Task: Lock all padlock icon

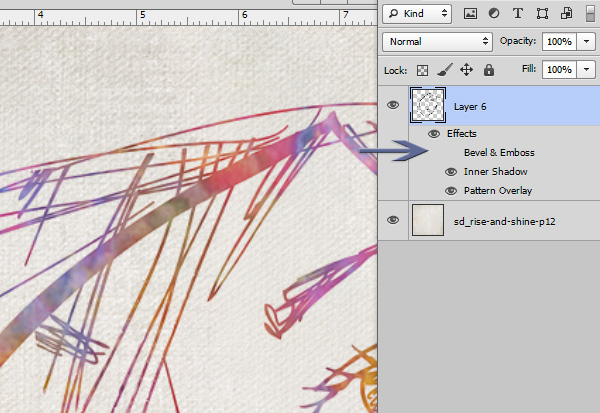Action: [x=489, y=70]
